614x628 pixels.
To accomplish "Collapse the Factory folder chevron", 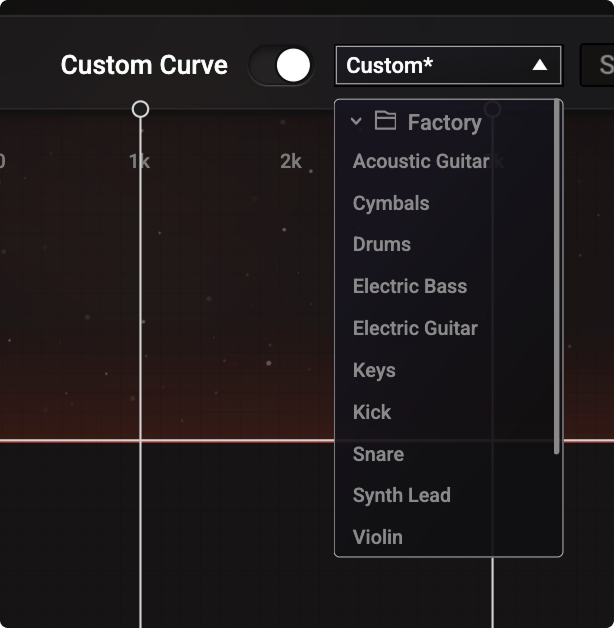I will (356, 121).
